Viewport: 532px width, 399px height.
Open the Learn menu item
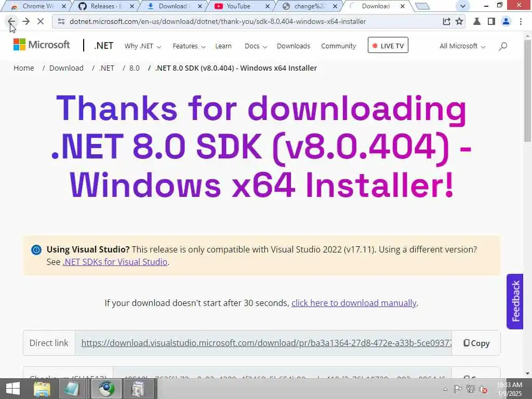pos(223,46)
